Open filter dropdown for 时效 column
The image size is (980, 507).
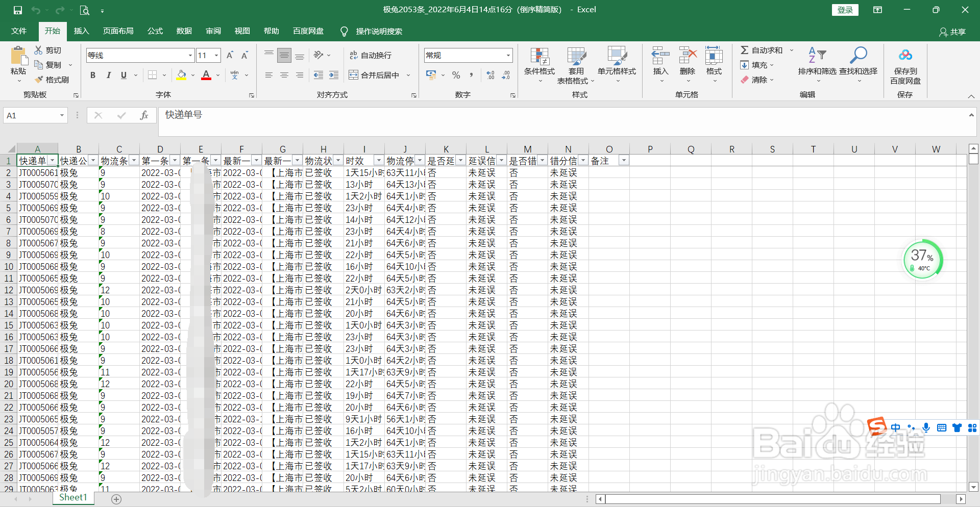pyautogui.click(x=379, y=161)
